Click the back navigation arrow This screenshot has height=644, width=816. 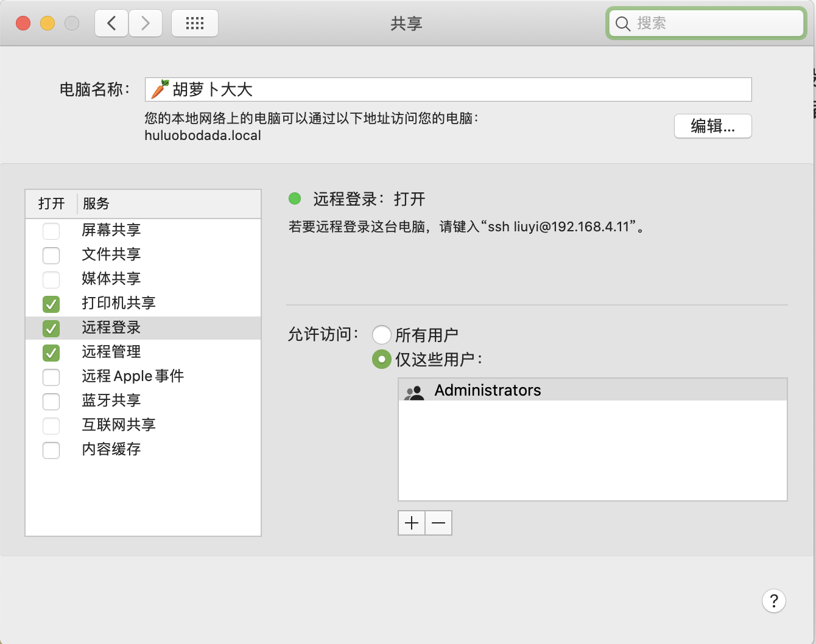pos(111,23)
